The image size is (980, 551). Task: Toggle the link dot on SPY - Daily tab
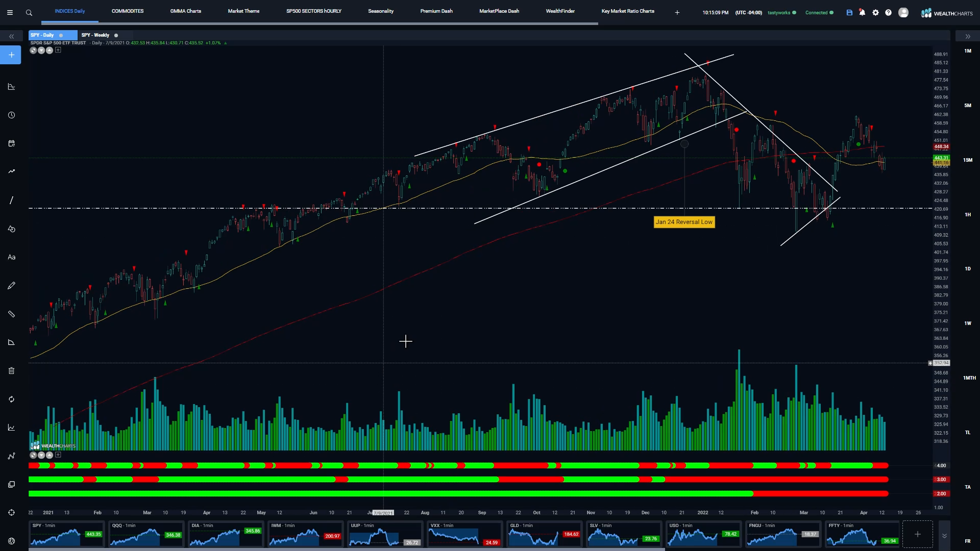click(x=61, y=35)
